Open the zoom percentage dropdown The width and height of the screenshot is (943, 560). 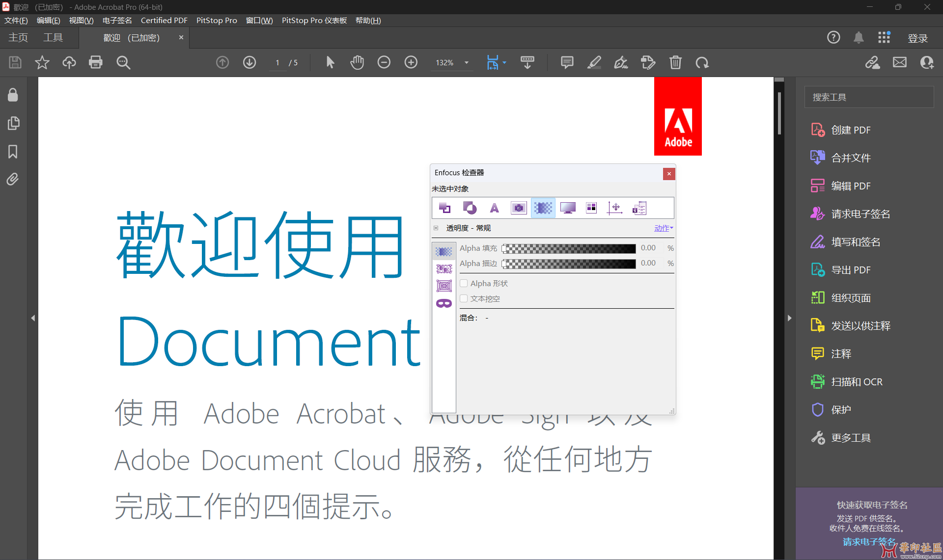(x=467, y=63)
